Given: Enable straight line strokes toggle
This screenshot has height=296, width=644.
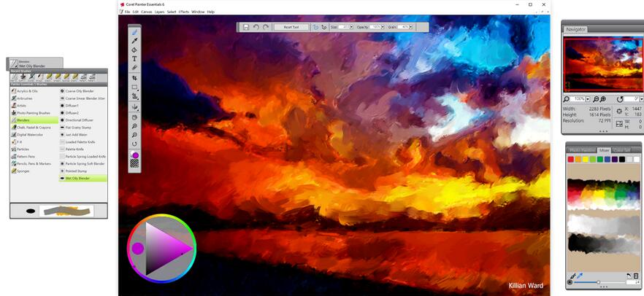Looking at the screenshot, I should (x=323, y=27).
